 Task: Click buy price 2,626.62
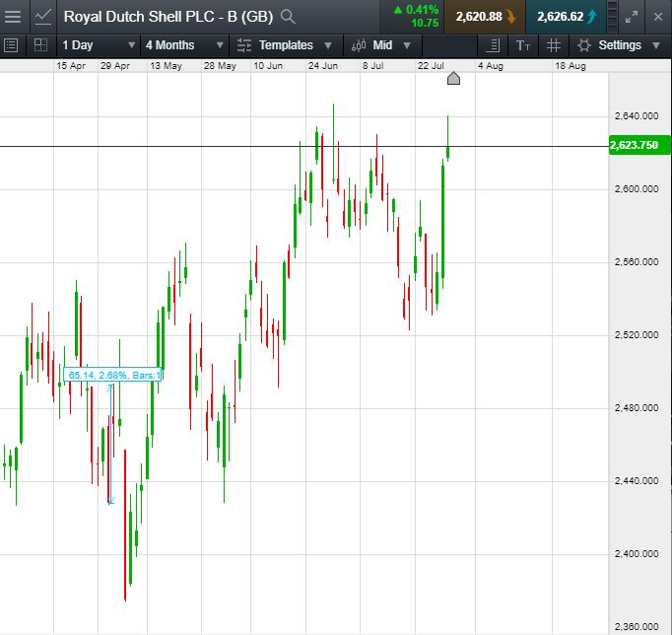567,17
